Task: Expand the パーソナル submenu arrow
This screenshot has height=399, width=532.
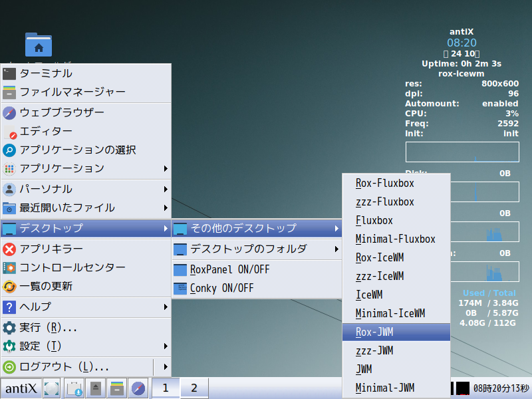Action: 166,190
